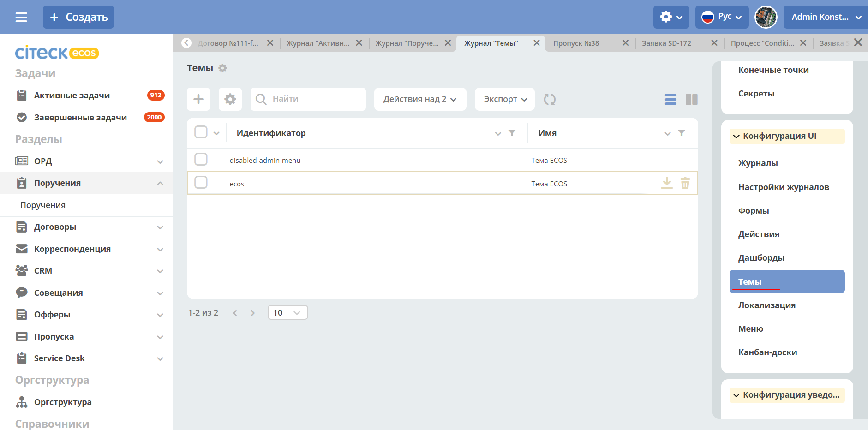
Task: Check the disabled-admin-menu row checkbox
Action: [x=201, y=159]
